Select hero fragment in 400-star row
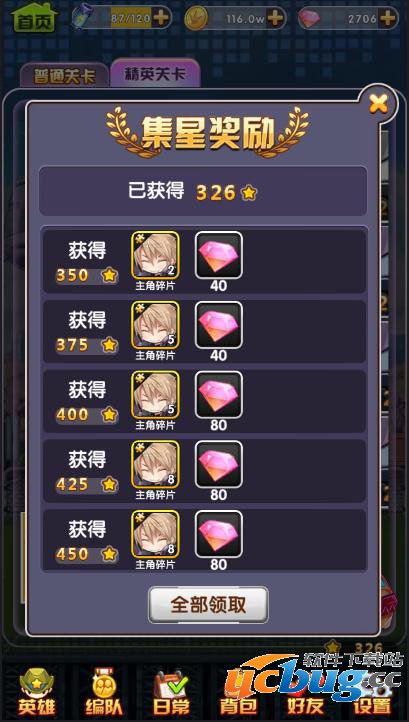The width and height of the screenshot is (409, 722). 155,395
